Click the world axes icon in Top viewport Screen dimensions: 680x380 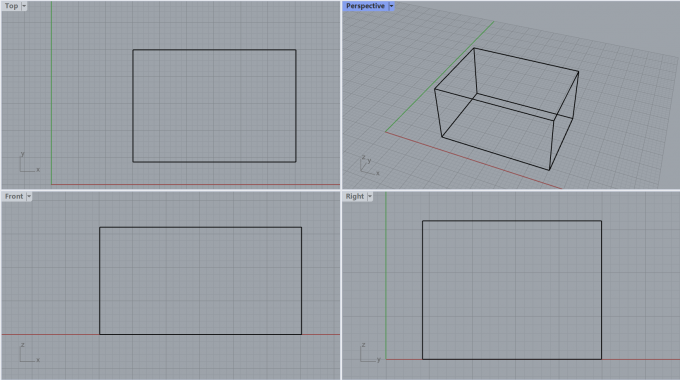[29, 162]
